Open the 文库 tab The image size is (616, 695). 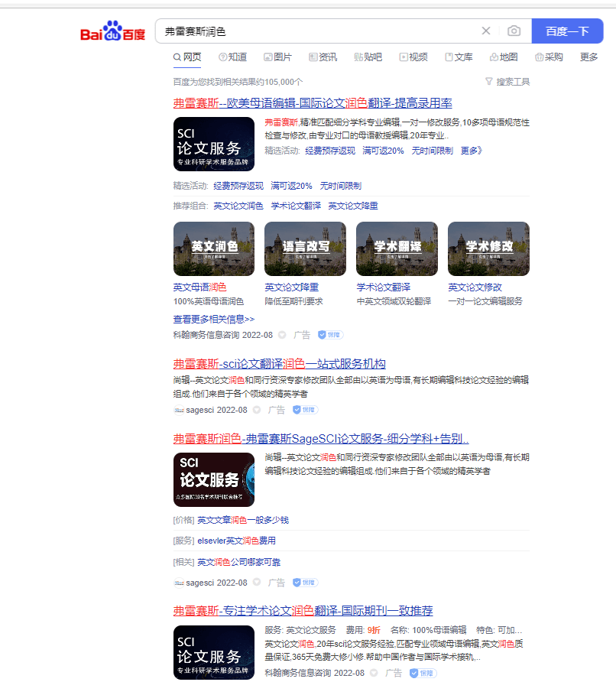pyautogui.click(x=459, y=57)
